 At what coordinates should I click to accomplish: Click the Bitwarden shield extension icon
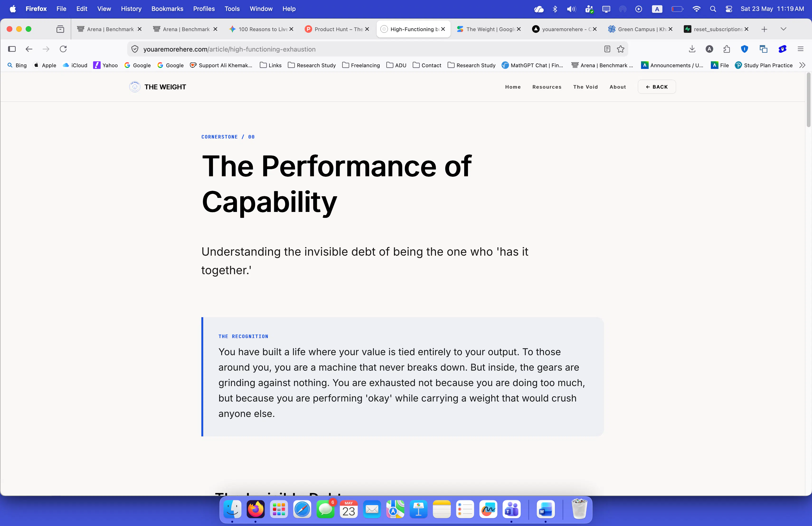(744, 49)
